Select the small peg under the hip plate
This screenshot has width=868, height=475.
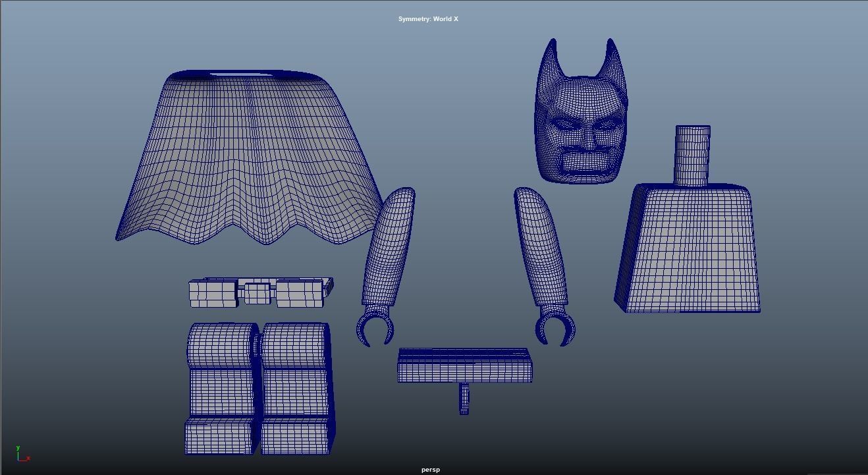pyautogui.click(x=464, y=399)
